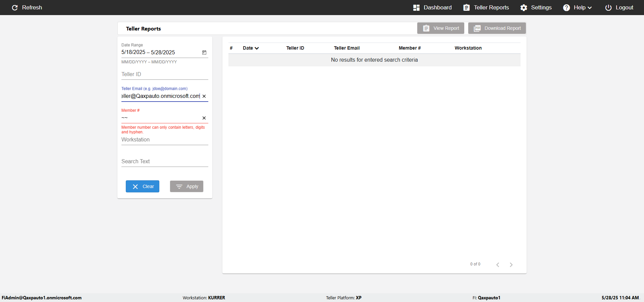Click the MM/DD/YYYY format hint text
This screenshot has width=644, height=302.
pos(149,62)
